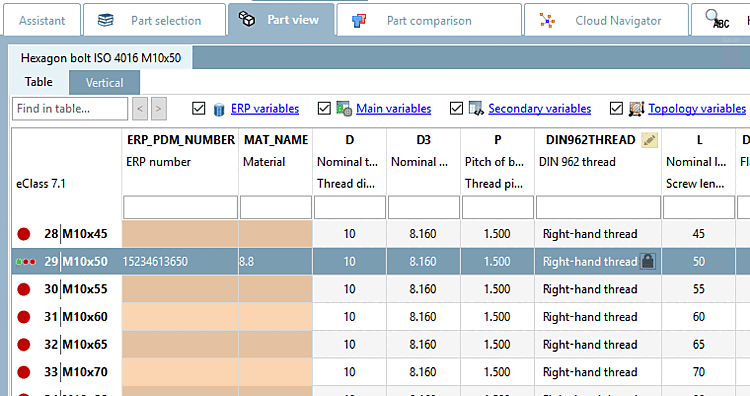This screenshot has width=750, height=396.
Task: Open the Assistant tab
Action: [x=42, y=21]
